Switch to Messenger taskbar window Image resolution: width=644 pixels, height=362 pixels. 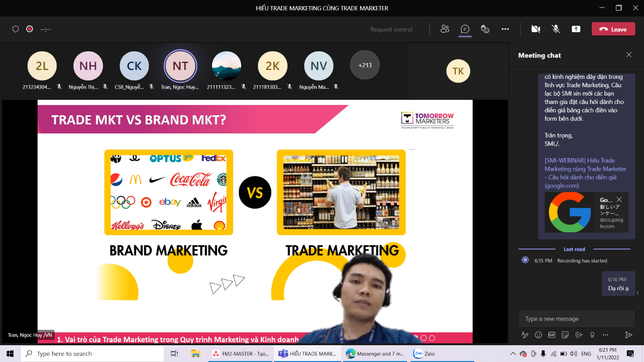pos(375,354)
